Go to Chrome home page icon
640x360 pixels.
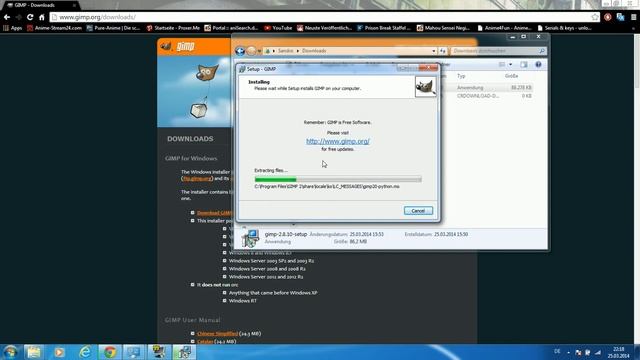coord(42,17)
